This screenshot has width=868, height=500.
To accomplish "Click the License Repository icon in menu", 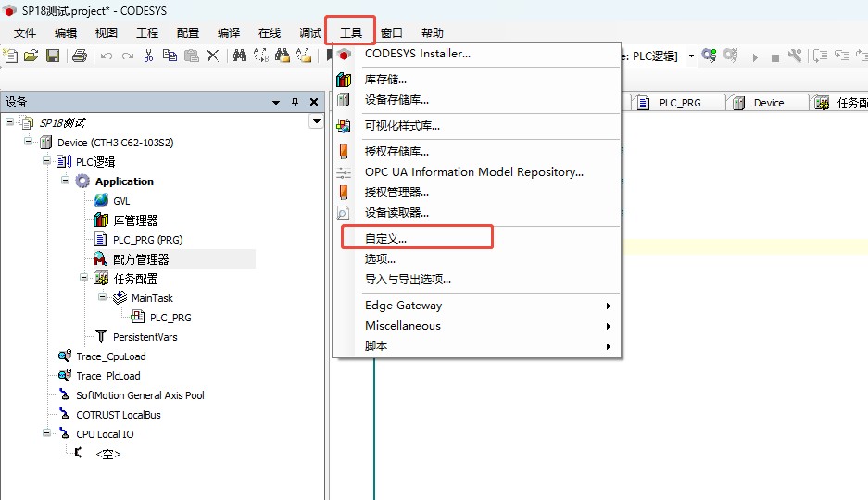I will pos(343,151).
